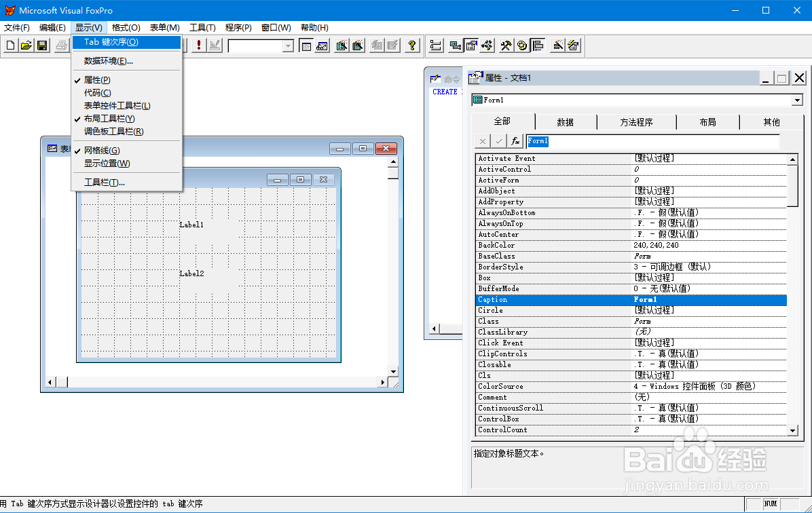Open the 文件(F) menu
The height and width of the screenshot is (513, 812).
point(17,27)
